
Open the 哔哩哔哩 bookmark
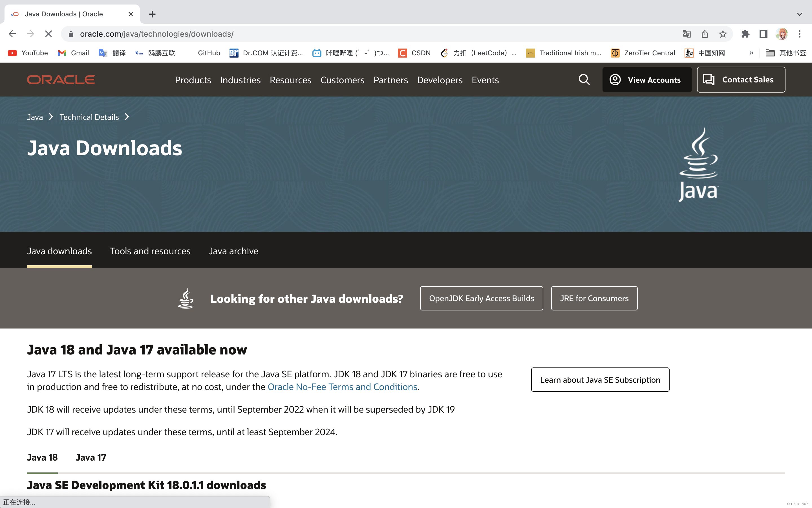coord(351,53)
